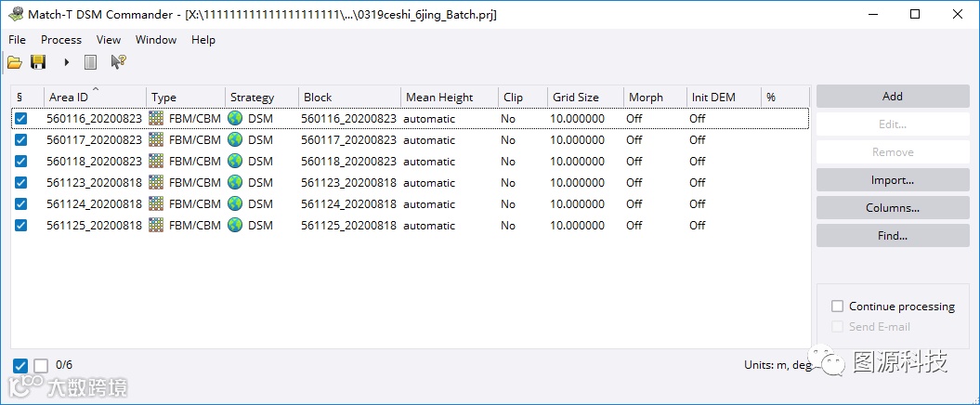
Task: Click the Find... button
Action: coord(893,236)
